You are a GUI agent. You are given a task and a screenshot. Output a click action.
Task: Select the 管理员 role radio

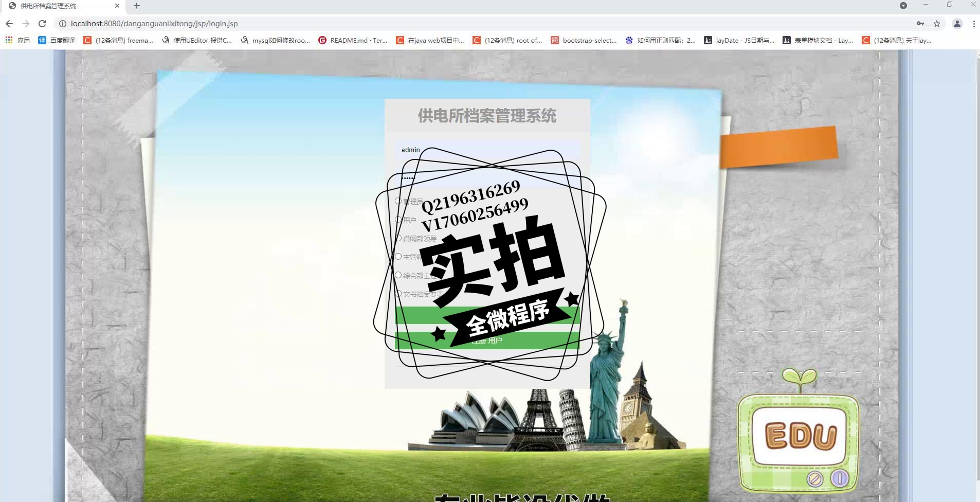(x=398, y=201)
